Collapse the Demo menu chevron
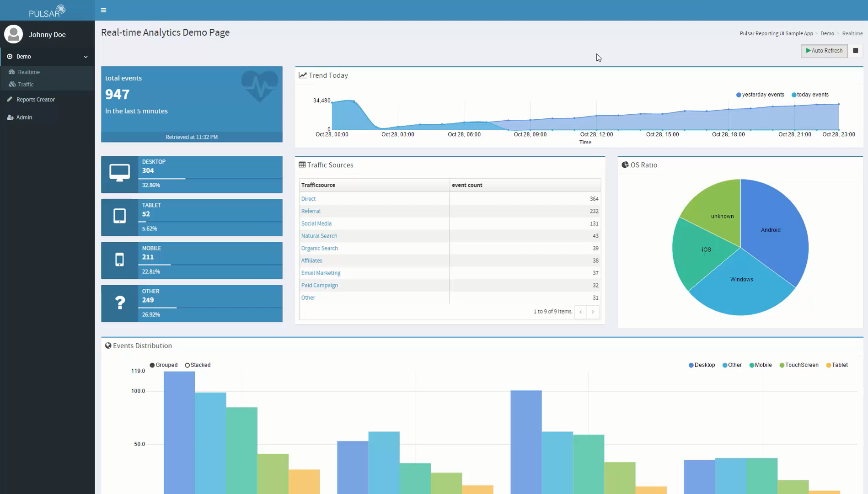Screen dimensions: 868x494 click(x=86, y=57)
